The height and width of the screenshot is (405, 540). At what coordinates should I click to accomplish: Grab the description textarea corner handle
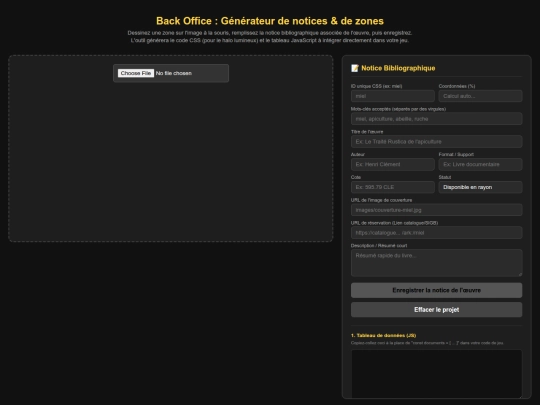520,274
